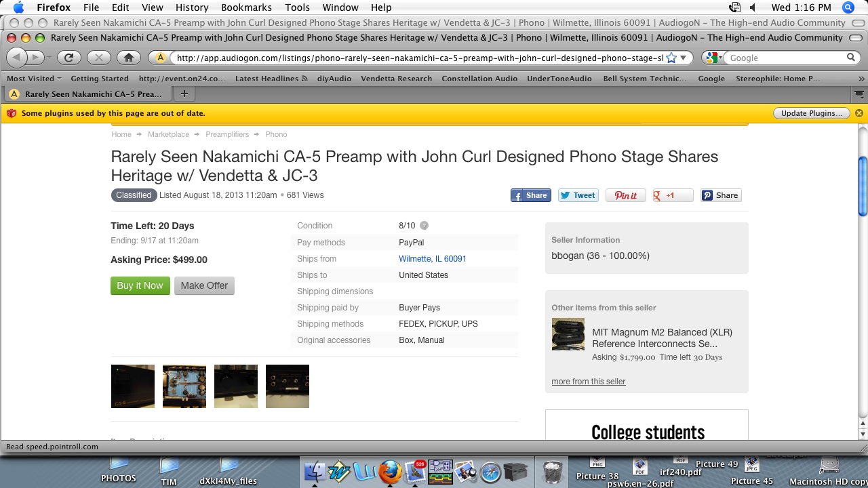This screenshot has height=488, width=868.
Task: Click the Forward navigation arrow
Action: click(x=36, y=58)
